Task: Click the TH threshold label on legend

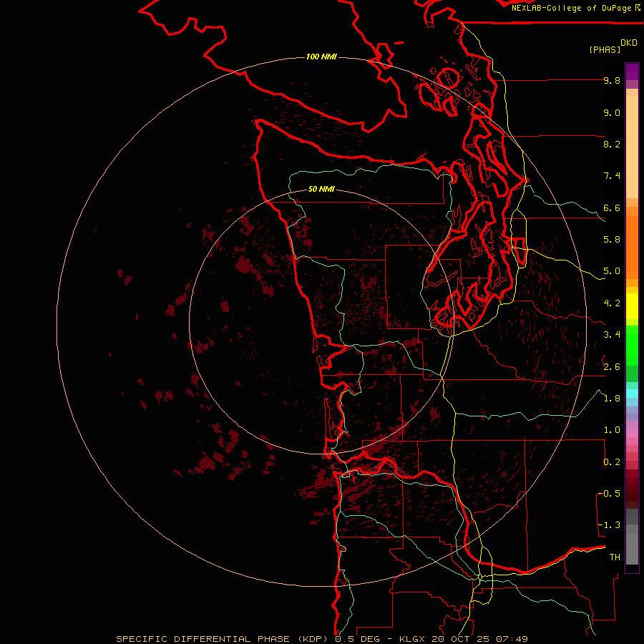Action: [615, 557]
